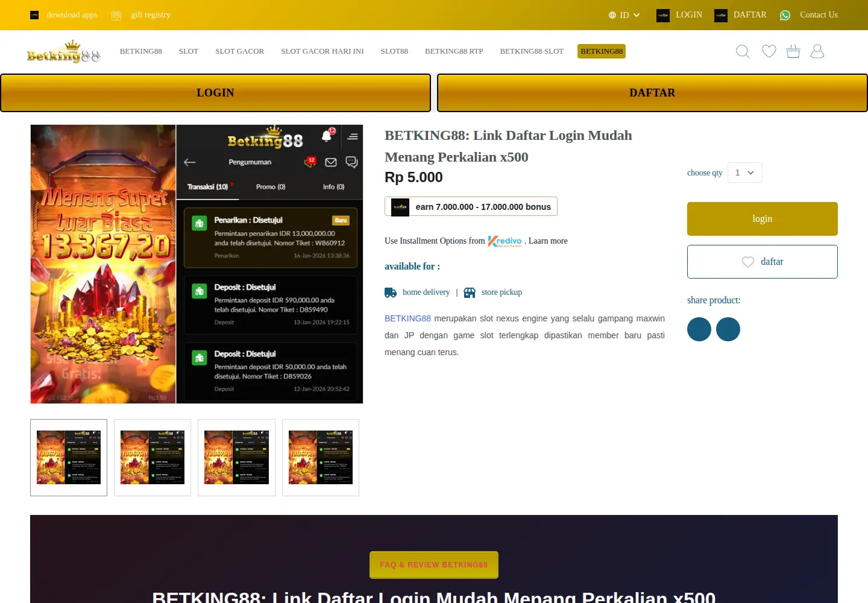
Task: Click the main product image
Action: coord(197,264)
